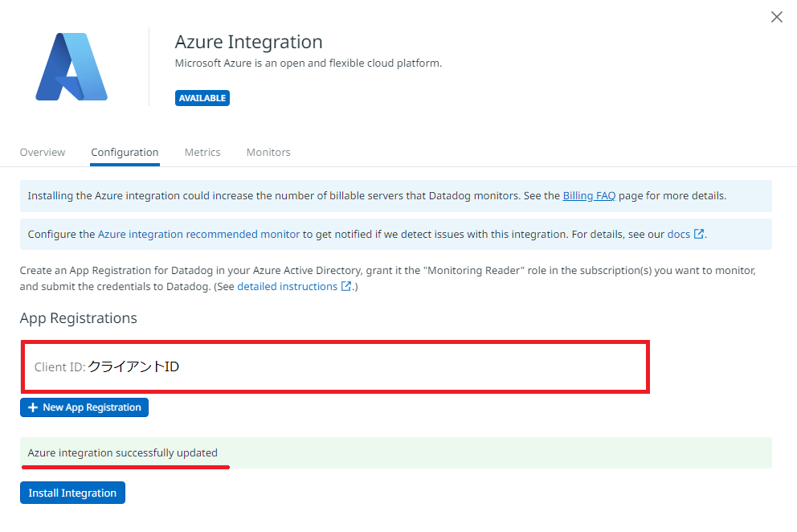Click the Azure Integration title heading

tap(248, 42)
